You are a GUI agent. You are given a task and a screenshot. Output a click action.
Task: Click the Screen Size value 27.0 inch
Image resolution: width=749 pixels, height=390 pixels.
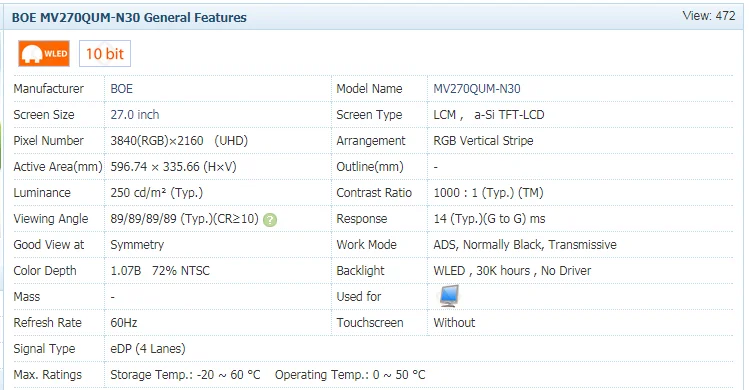(x=135, y=115)
